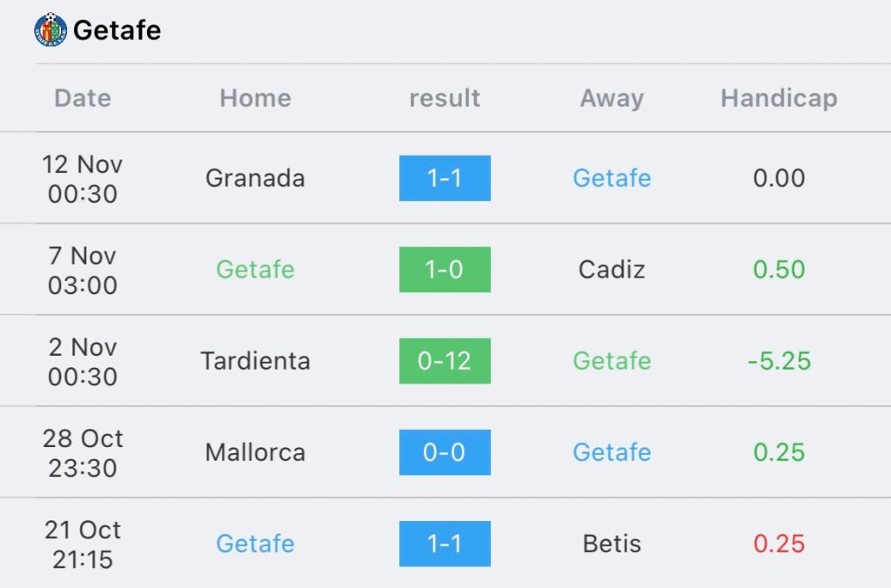This screenshot has height=588, width=891.
Task: Click the result column header
Action: tap(445, 97)
